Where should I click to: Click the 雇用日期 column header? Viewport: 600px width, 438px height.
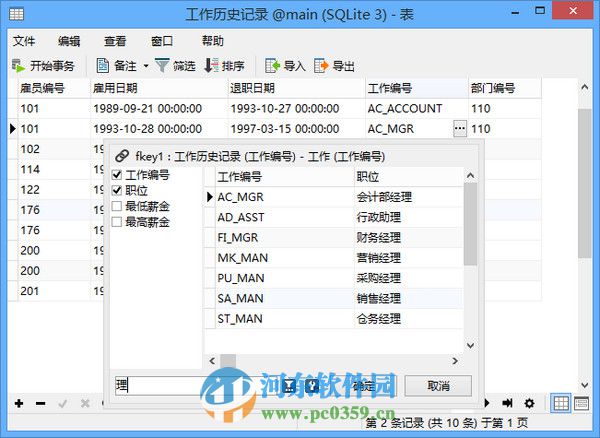click(x=159, y=88)
